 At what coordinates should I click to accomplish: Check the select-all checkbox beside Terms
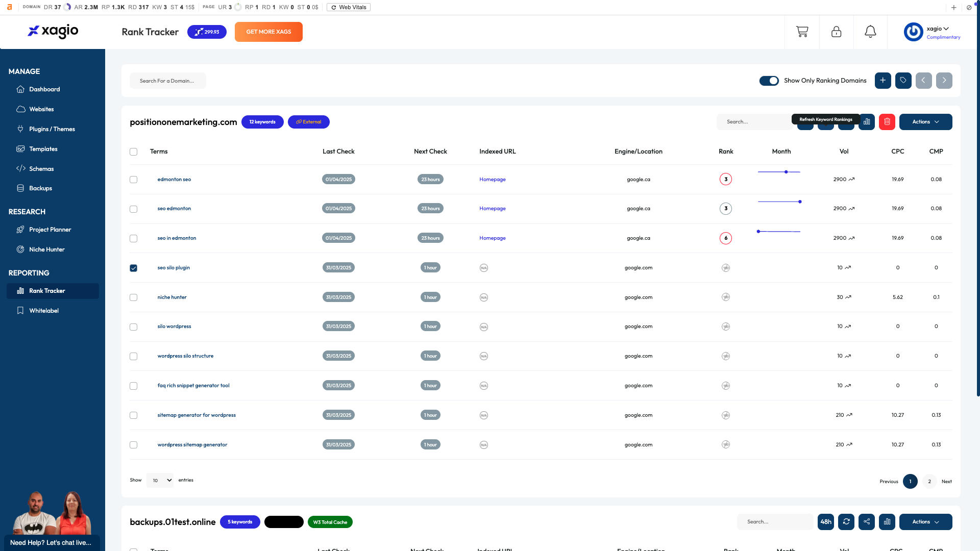click(x=133, y=152)
